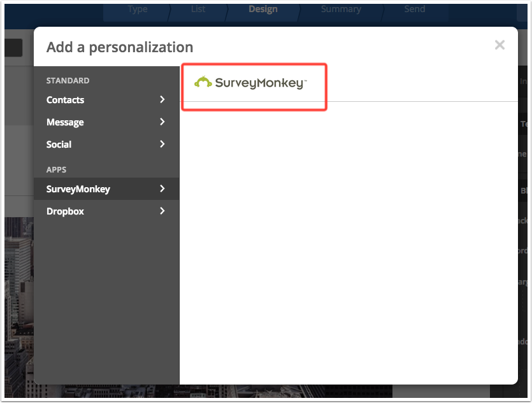Expand the SurveyMonkey chevron arrow
Screen dimensions: 532x403
click(162, 188)
